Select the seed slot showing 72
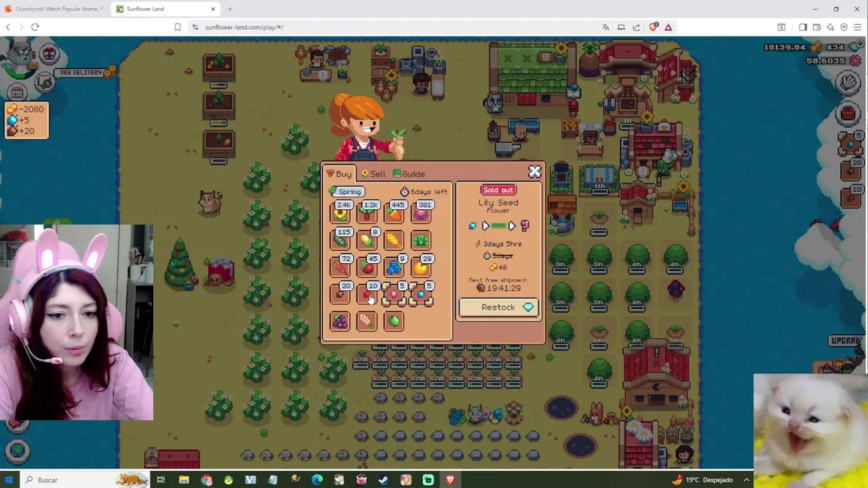868x488 pixels. point(340,266)
